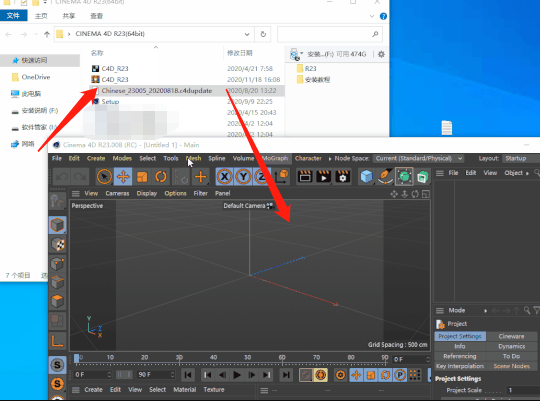This screenshot has width=540, height=401.
Task: Toggle Y axis lock
Action: click(243, 177)
